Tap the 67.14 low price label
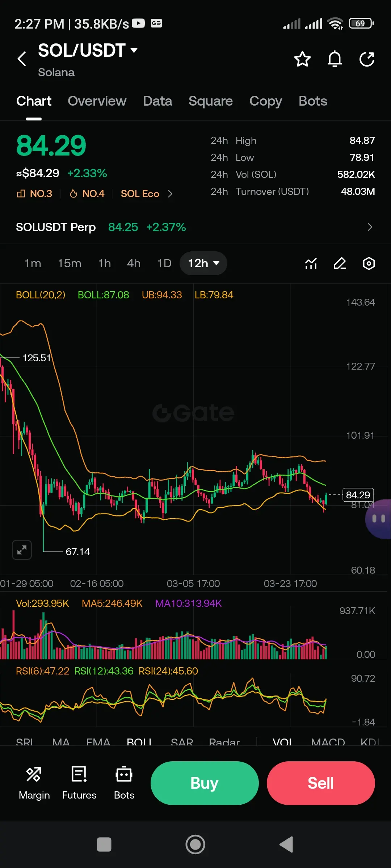 pos(77,552)
